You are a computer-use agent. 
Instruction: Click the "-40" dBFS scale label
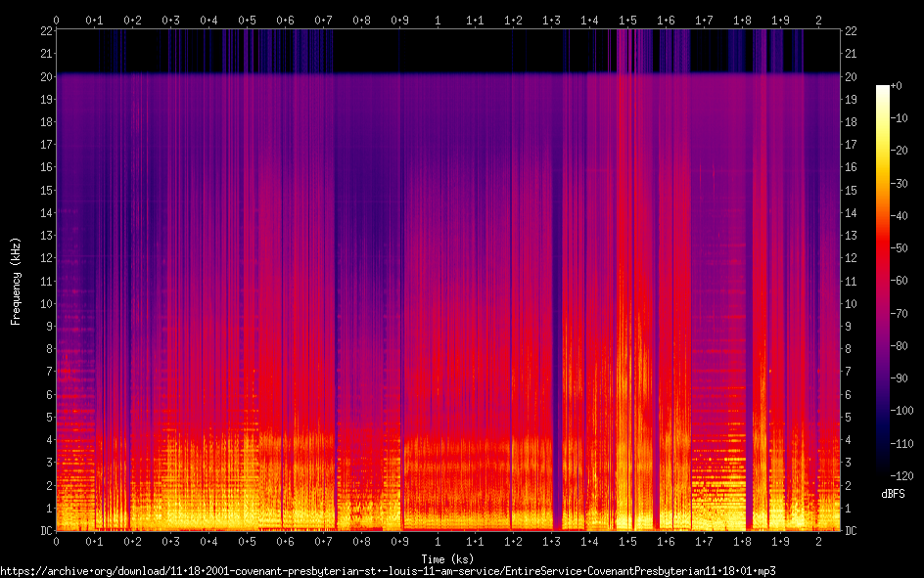pyautogui.click(x=899, y=216)
